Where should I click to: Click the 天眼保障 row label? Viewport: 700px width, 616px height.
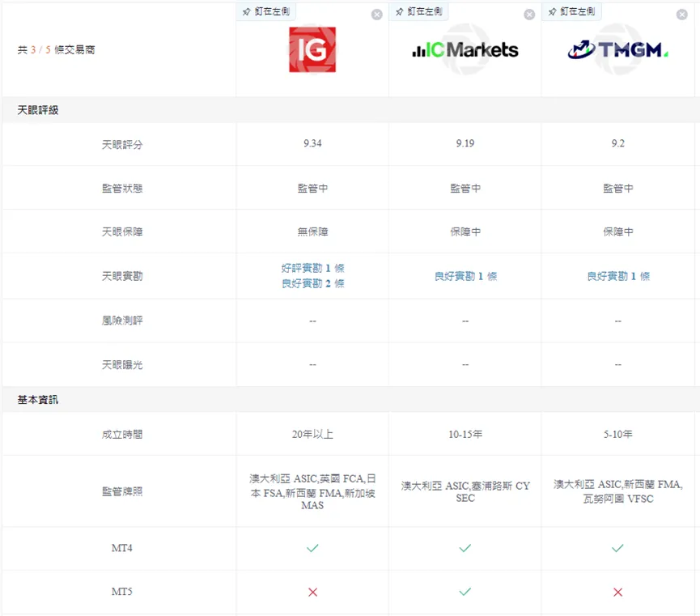pyautogui.click(x=122, y=232)
